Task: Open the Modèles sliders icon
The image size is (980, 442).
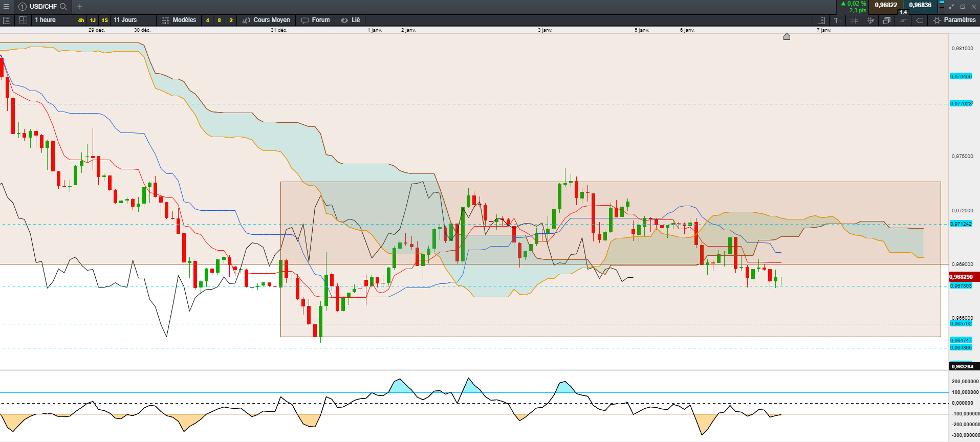Action: click(x=166, y=20)
